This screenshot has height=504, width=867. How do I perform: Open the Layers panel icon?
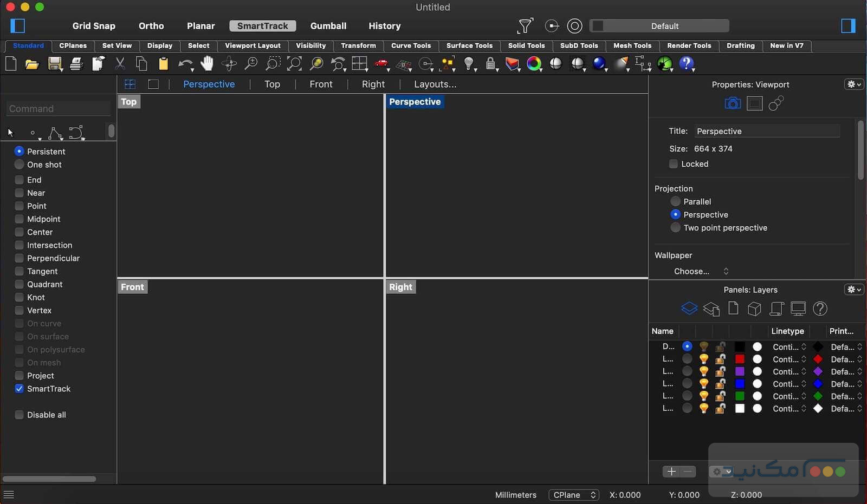point(689,309)
